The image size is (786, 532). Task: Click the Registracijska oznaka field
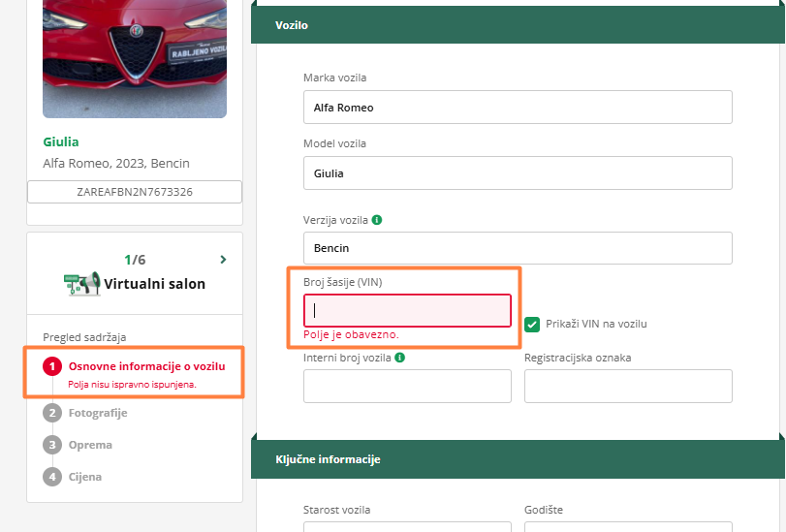pos(628,386)
